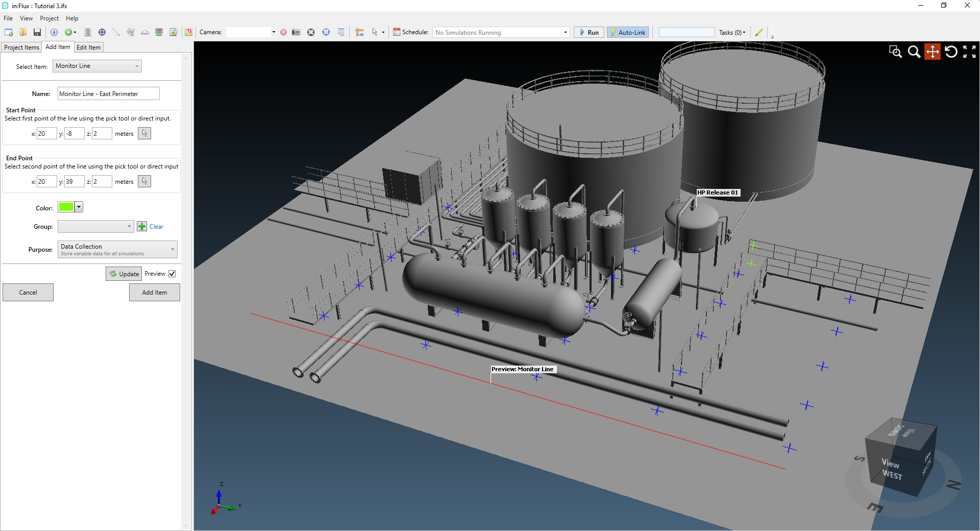Click the colored grid palette icon
This screenshot has height=531, width=980.
[x=189, y=32]
